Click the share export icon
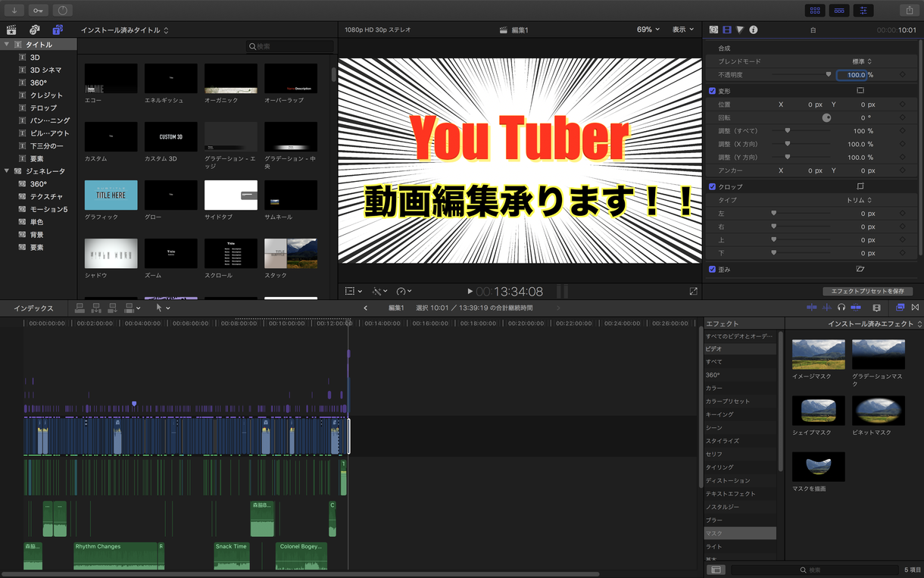The width and height of the screenshot is (924, 578). tap(909, 11)
